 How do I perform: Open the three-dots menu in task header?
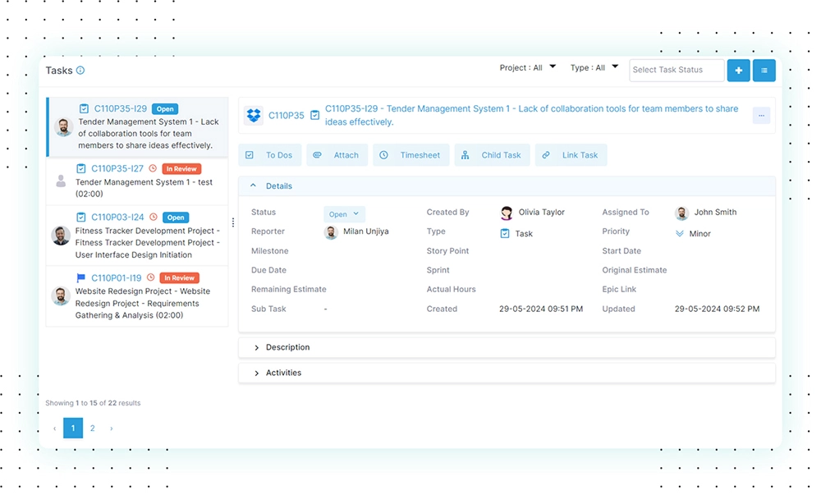(761, 116)
